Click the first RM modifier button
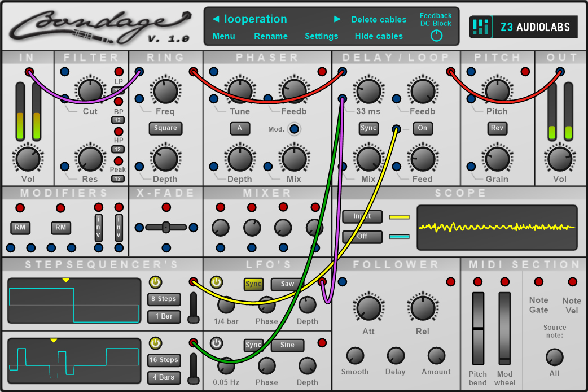 tap(20, 228)
